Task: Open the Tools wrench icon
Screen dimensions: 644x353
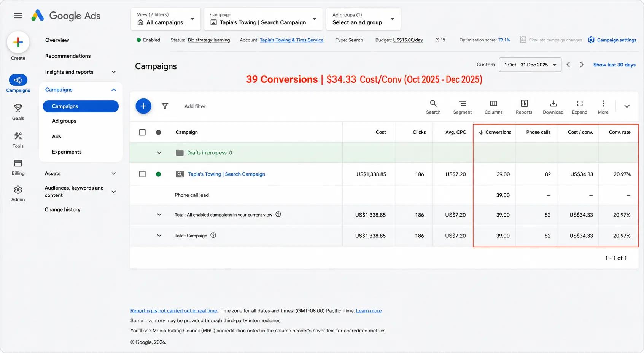Action: point(18,136)
